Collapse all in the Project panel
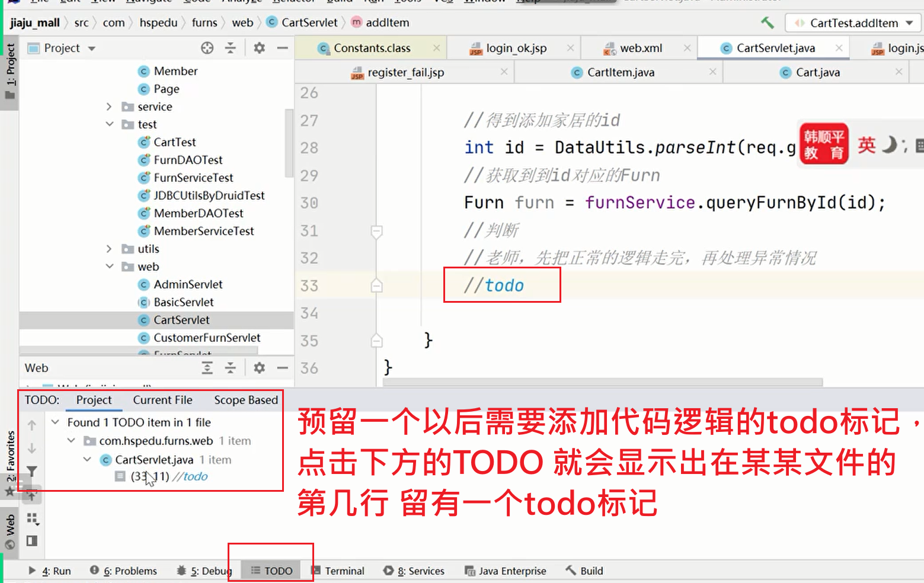 231,48
